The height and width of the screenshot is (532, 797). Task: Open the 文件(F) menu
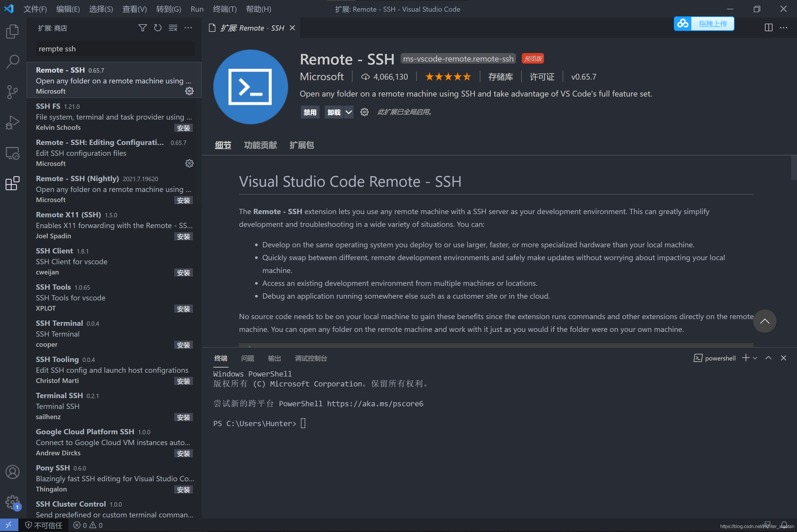35,9
